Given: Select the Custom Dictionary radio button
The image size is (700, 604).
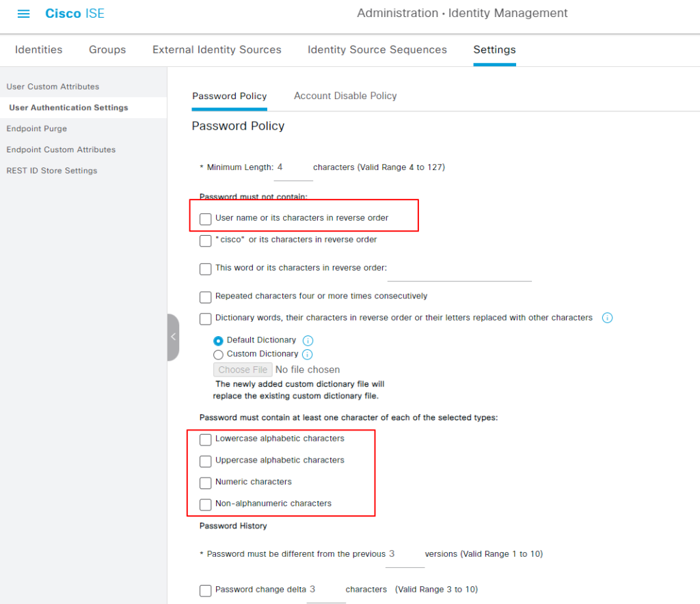Looking at the screenshot, I should pyautogui.click(x=219, y=355).
